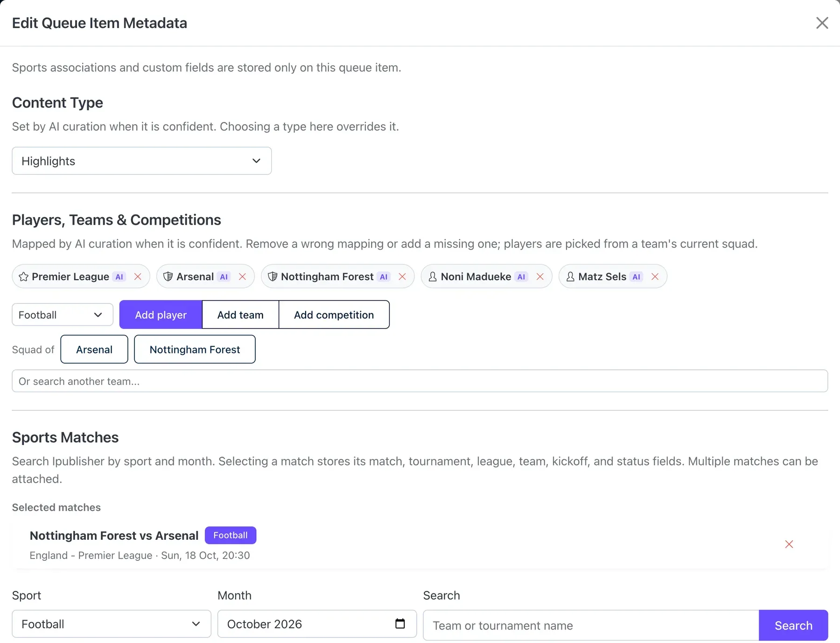
Task: Choose the Nottingham Forest squad option
Action: click(x=195, y=349)
